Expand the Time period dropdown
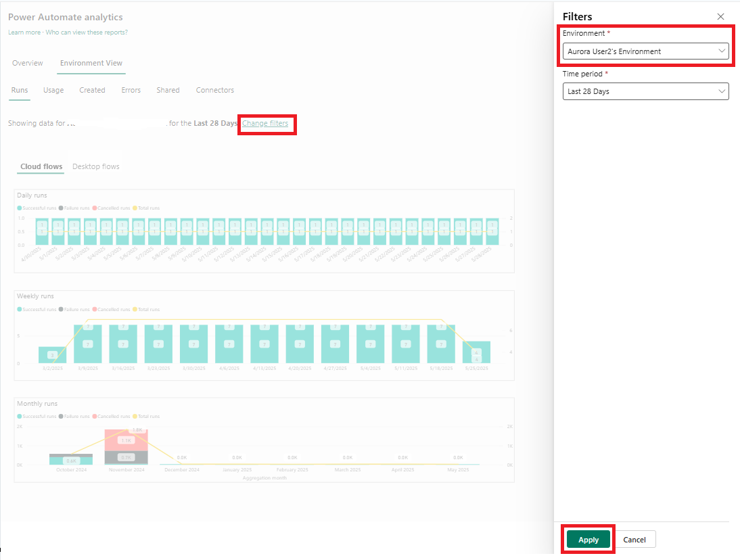The width and height of the screenshot is (740, 560). [x=645, y=91]
